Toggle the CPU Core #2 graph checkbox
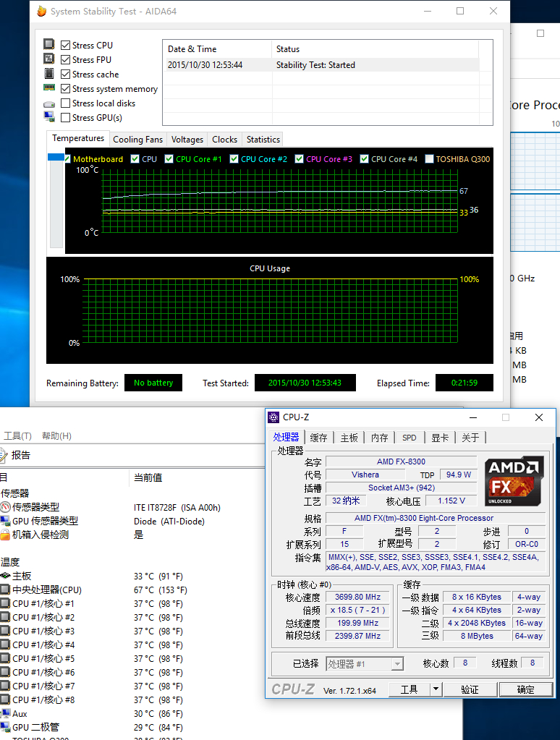Screen dimensions: 560x740 234,159
